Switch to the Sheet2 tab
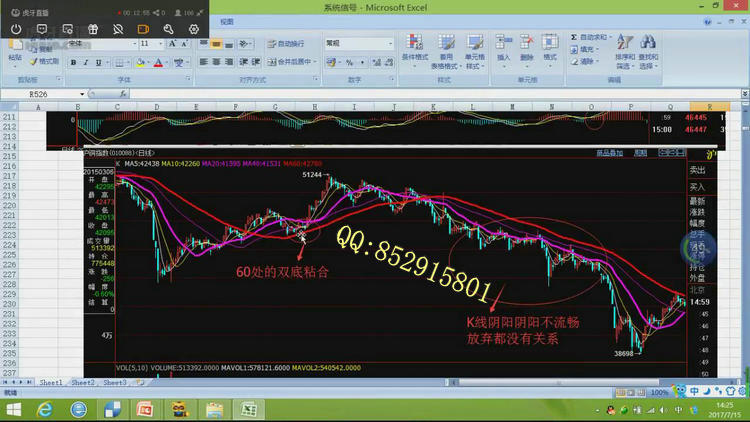The width and height of the screenshot is (750, 422). tap(82, 383)
